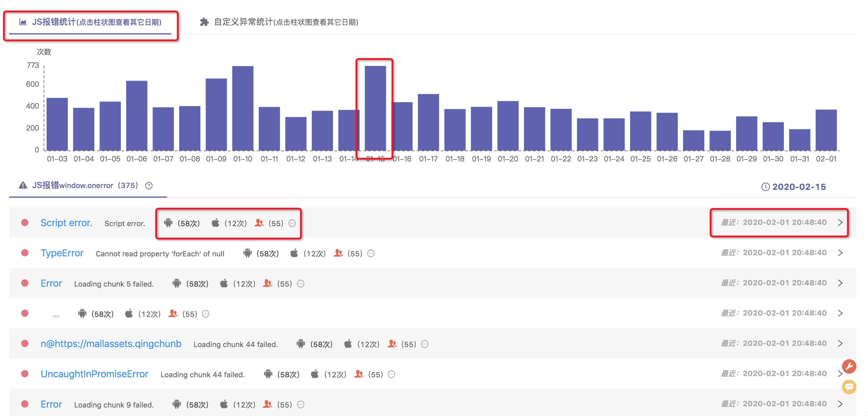Click the red wrench floating button
The height and width of the screenshot is (416, 868).
849,366
